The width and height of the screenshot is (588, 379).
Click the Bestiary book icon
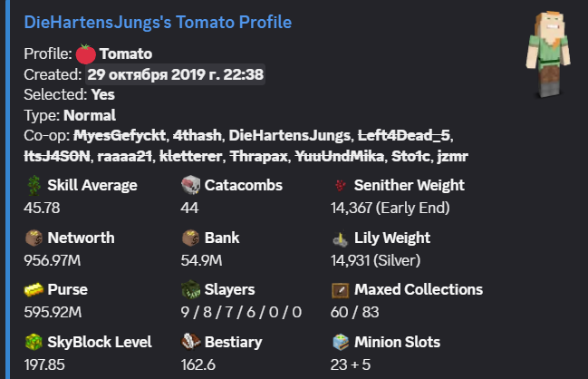tap(190, 342)
